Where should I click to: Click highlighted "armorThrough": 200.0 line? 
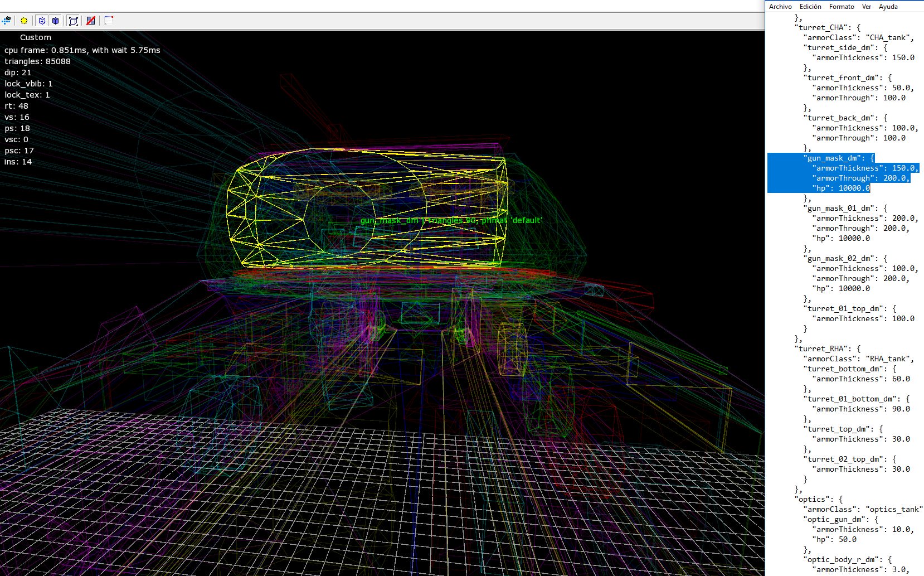(x=861, y=178)
